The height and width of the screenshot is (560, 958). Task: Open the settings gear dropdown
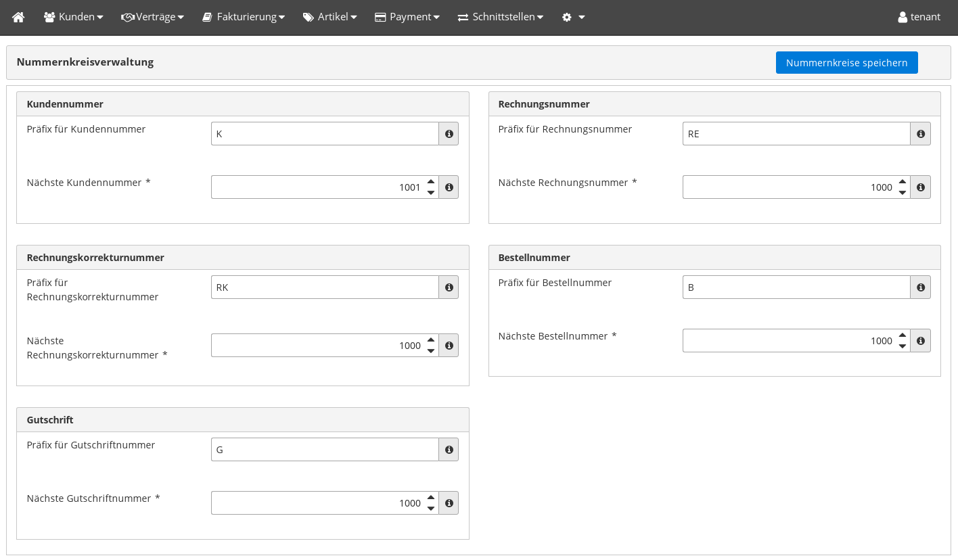[x=573, y=17]
